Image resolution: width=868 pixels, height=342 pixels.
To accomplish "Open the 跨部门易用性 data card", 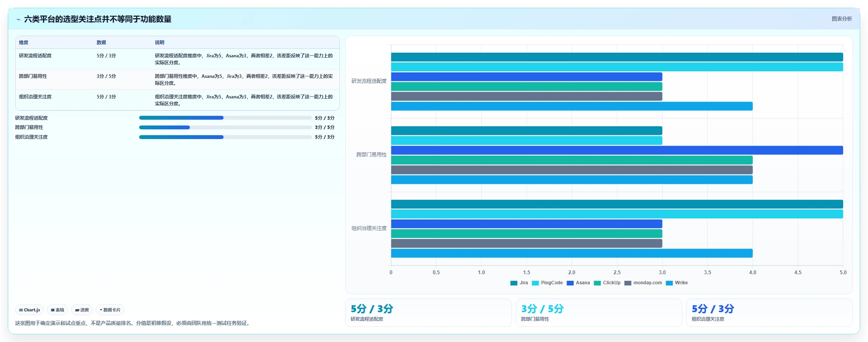I will pyautogui.click(x=599, y=313).
